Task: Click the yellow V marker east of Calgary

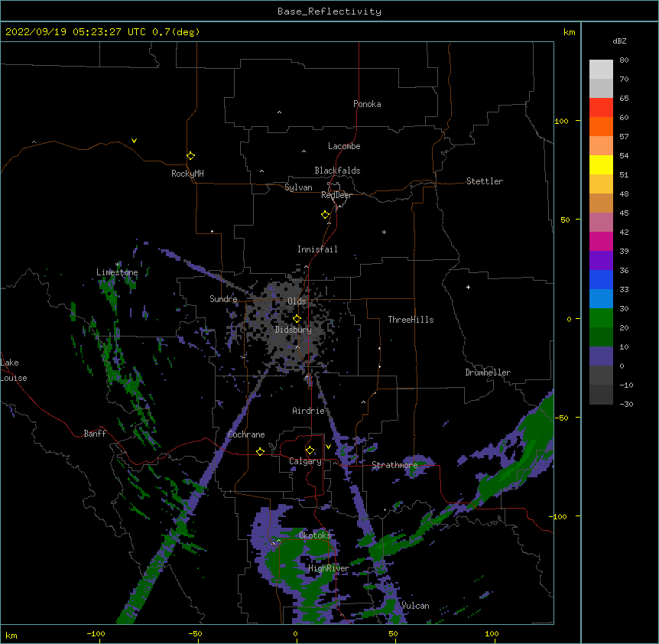Action: tap(328, 447)
